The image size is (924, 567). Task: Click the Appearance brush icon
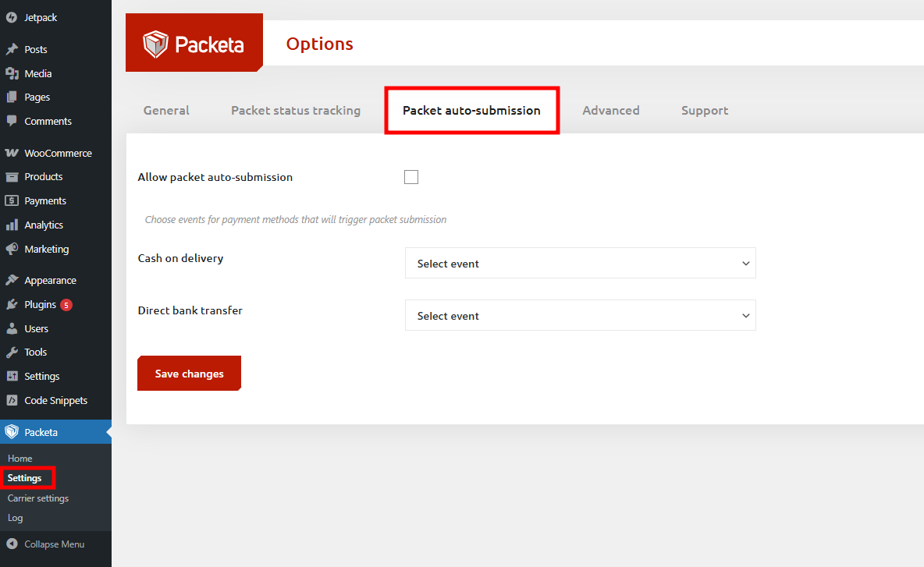[12, 280]
